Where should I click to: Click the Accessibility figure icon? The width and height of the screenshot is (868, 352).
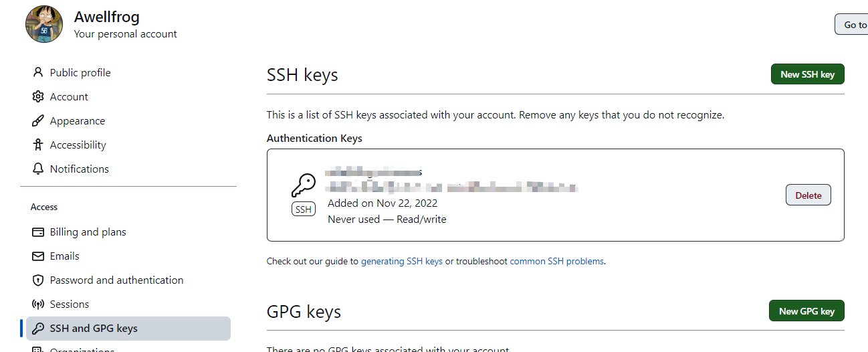click(38, 145)
